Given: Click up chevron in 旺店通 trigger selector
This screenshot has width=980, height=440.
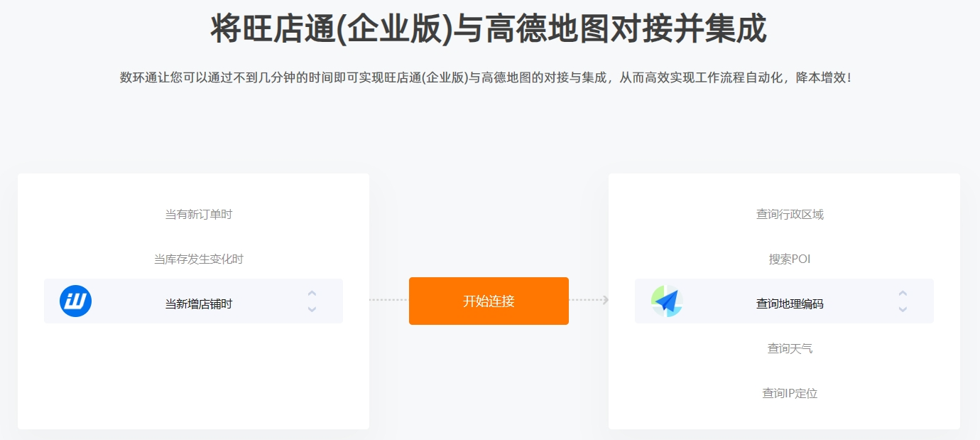Looking at the screenshot, I should tap(312, 293).
